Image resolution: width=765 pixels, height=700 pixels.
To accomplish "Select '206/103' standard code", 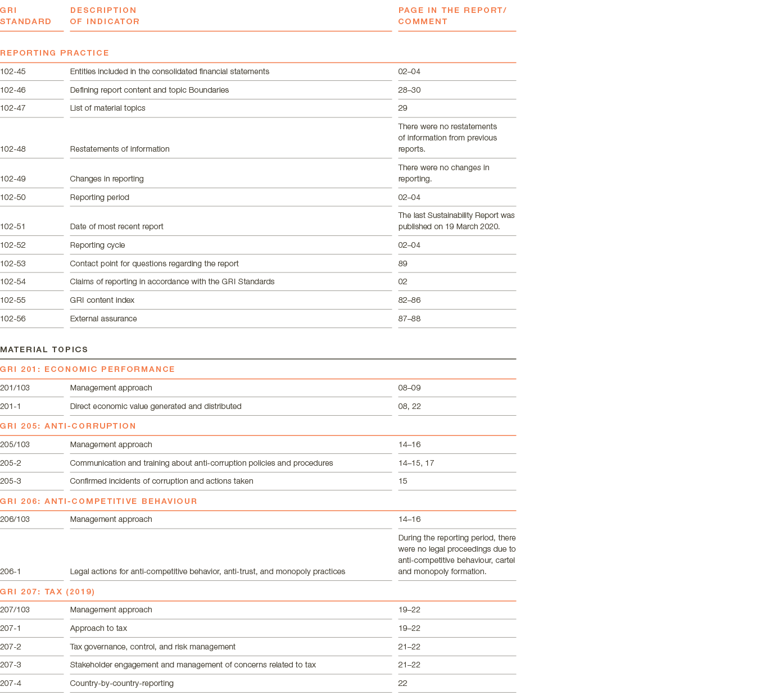I will pyautogui.click(x=15, y=519).
